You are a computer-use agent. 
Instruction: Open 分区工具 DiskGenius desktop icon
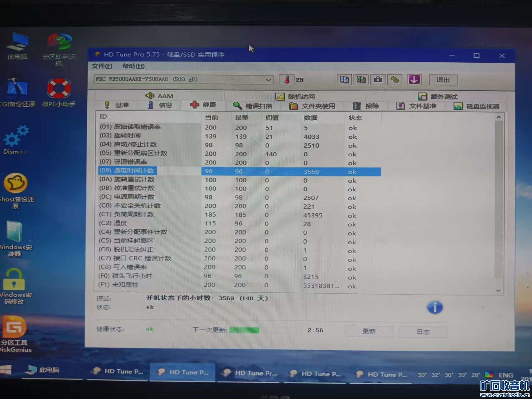pos(15,334)
